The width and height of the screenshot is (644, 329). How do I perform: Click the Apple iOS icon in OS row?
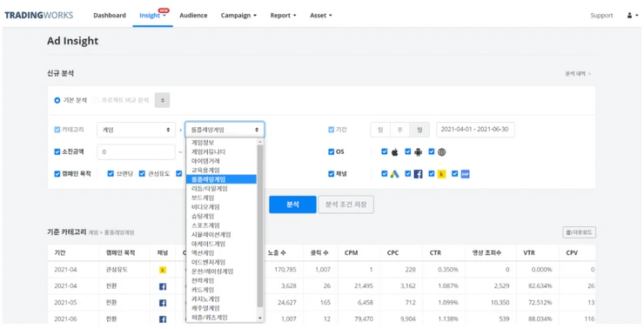(395, 152)
